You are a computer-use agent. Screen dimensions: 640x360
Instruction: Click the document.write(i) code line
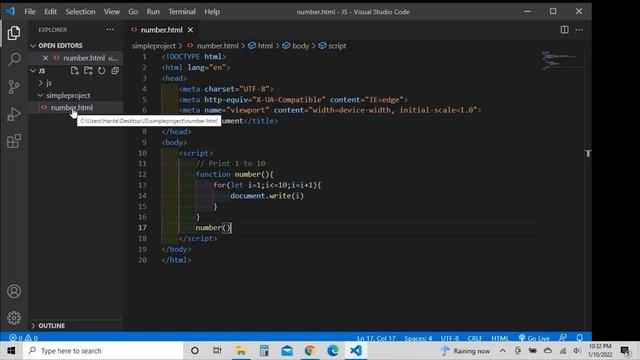pyautogui.click(x=267, y=196)
